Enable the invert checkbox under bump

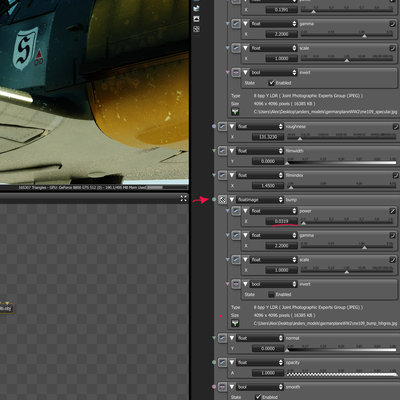click(x=271, y=294)
